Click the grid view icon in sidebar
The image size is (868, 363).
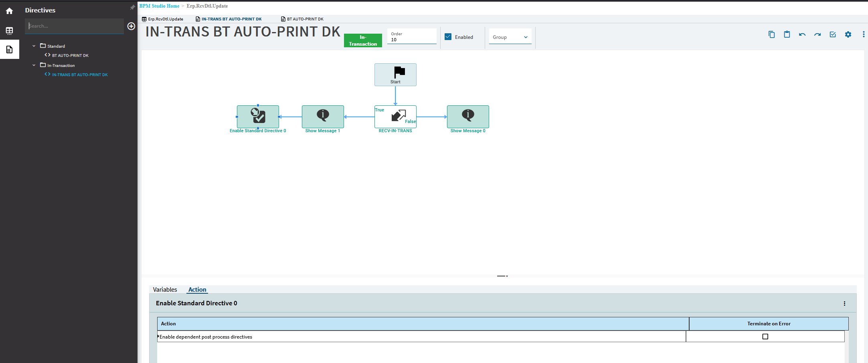(9, 30)
